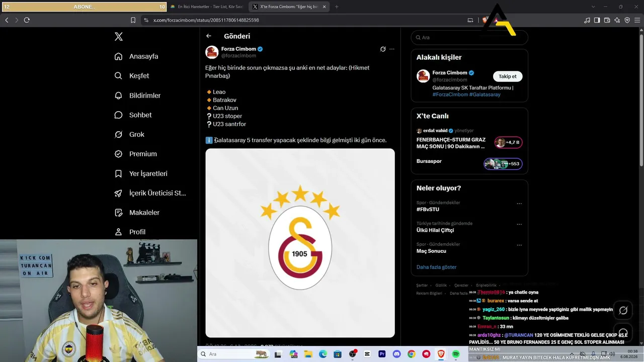Open Premium page
This screenshot has height=362, width=644.
135,154
